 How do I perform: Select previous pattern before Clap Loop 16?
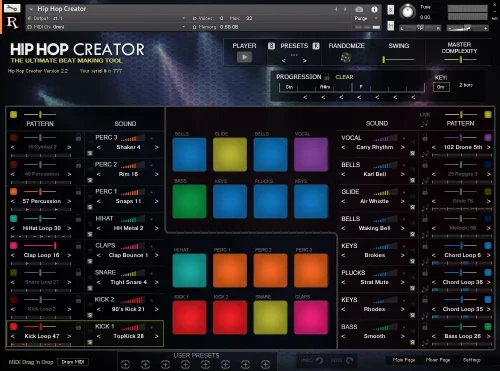pyautogui.click(x=13, y=255)
